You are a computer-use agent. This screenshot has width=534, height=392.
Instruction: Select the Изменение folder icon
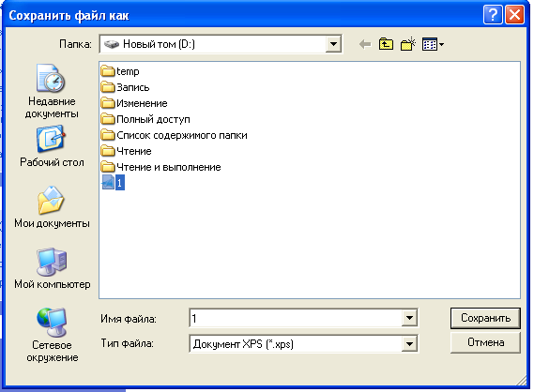pyautogui.click(x=108, y=103)
